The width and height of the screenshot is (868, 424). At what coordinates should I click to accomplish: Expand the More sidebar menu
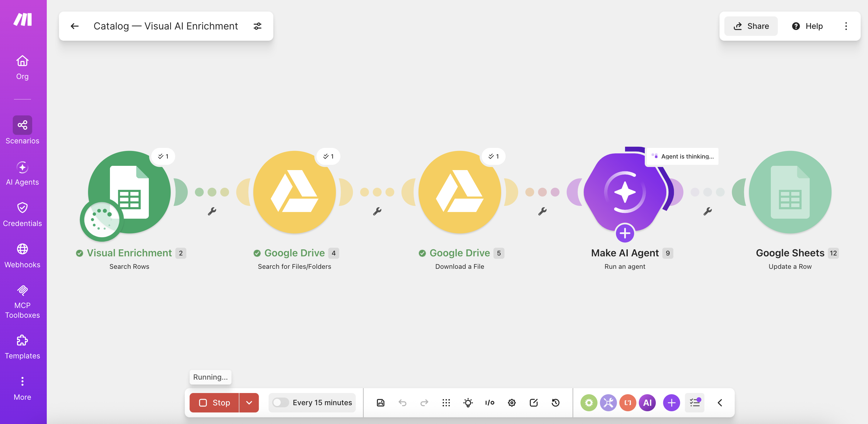click(x=22, y=388)
